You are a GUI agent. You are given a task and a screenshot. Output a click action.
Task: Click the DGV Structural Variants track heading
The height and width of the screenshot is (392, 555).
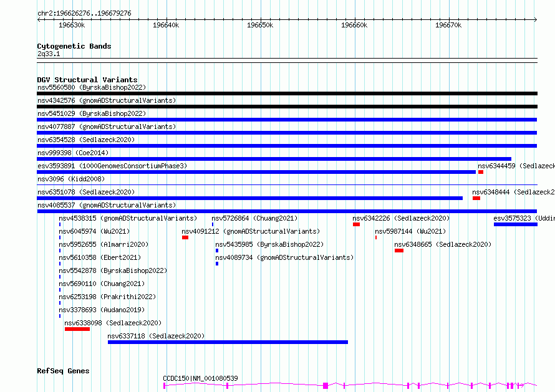pyautogui.click(x=87, y=80)
